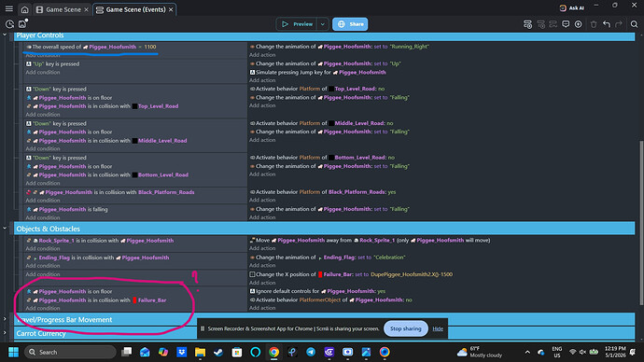Screen dimensions: 644x362
Task: Add action below Simulate pressing Jump key
Action: [262, 80]
